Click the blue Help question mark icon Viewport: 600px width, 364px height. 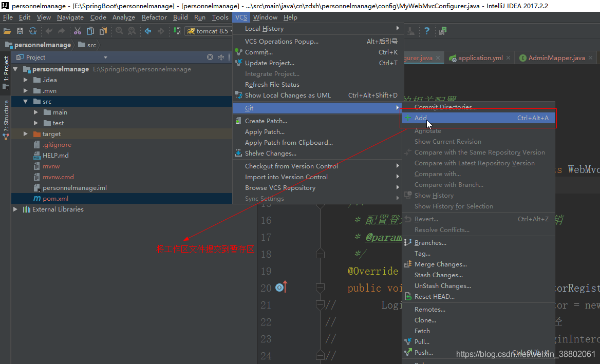click(x=427, y=31)
